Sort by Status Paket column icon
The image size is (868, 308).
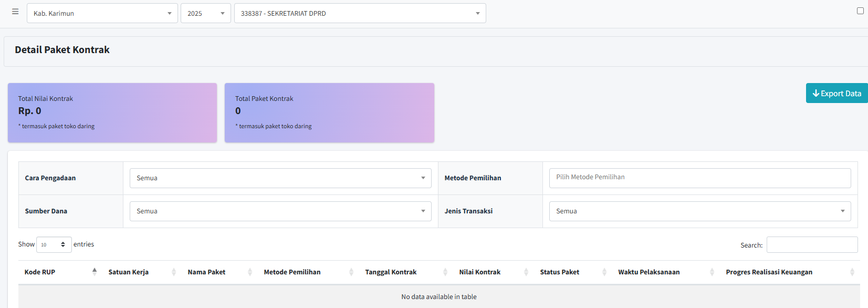(x=604, y=272)
